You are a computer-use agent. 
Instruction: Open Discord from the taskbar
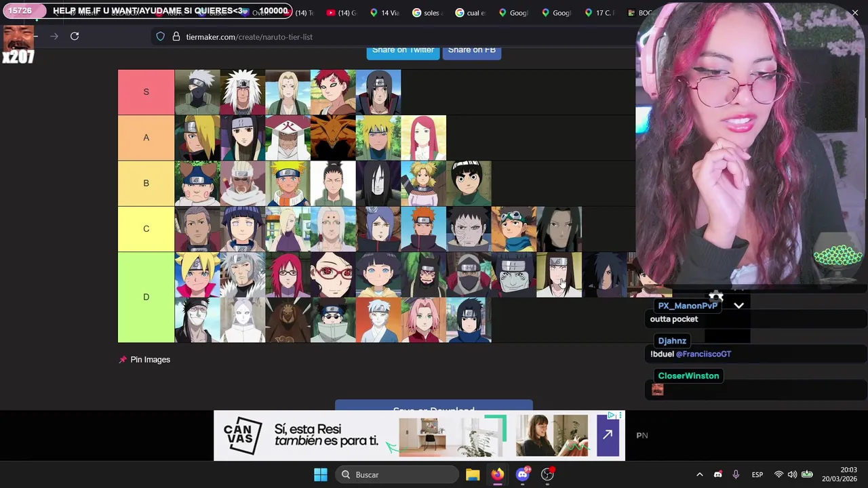point(522,474)
